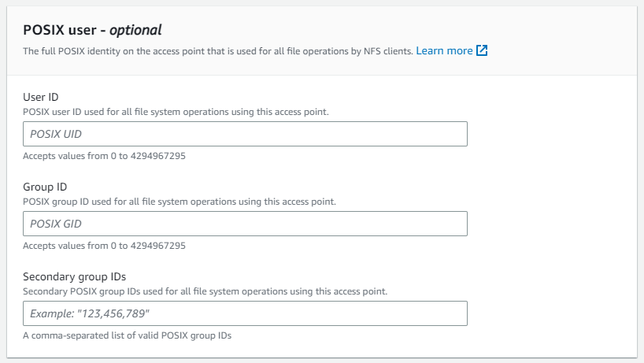Screen dimensions: 644x363
Task: Click the value range hint under User ID
Action: tap(105, 156)
